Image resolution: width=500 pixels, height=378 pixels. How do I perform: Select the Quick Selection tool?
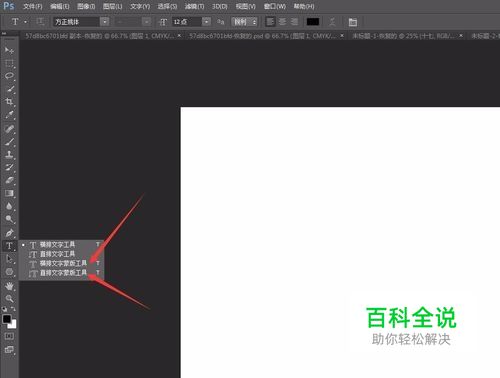tap(9, 89)
